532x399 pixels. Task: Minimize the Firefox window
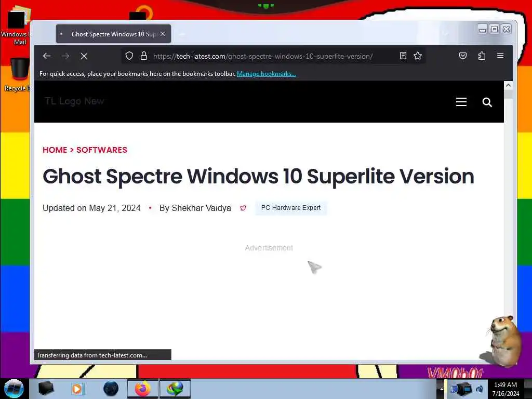482,30
